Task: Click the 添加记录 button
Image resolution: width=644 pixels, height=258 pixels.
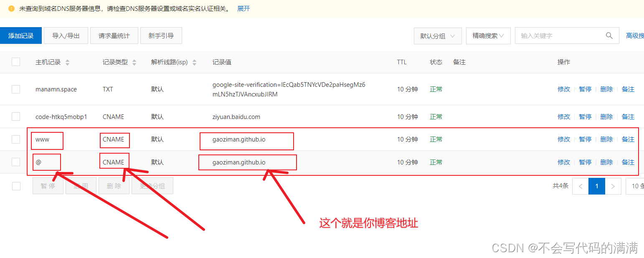Action: 21,36
